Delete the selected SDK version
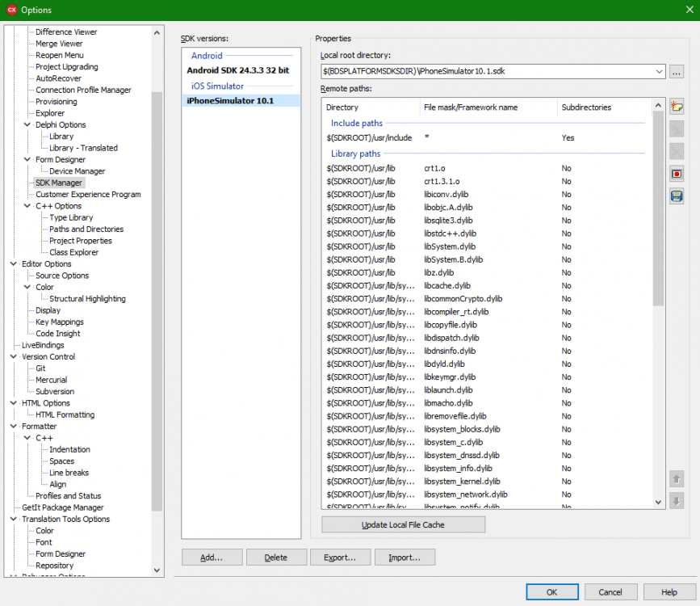Image resolution: width=700 pixels, height=606 pixels. [276, 558]
